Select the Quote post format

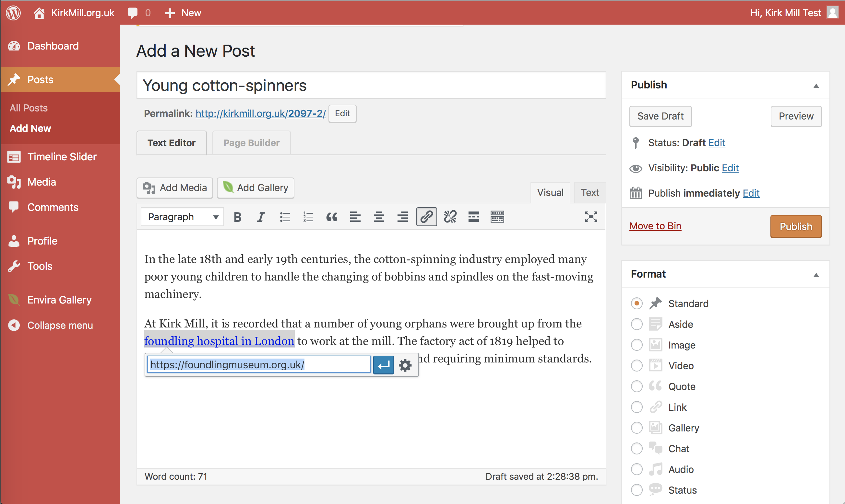pyautogui.click(x=637, y=386)
